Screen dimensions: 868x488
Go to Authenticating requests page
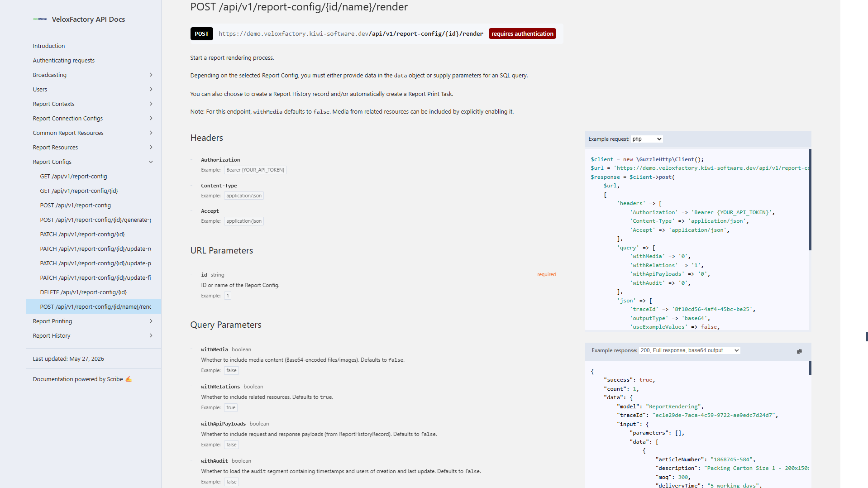point(64,60)
